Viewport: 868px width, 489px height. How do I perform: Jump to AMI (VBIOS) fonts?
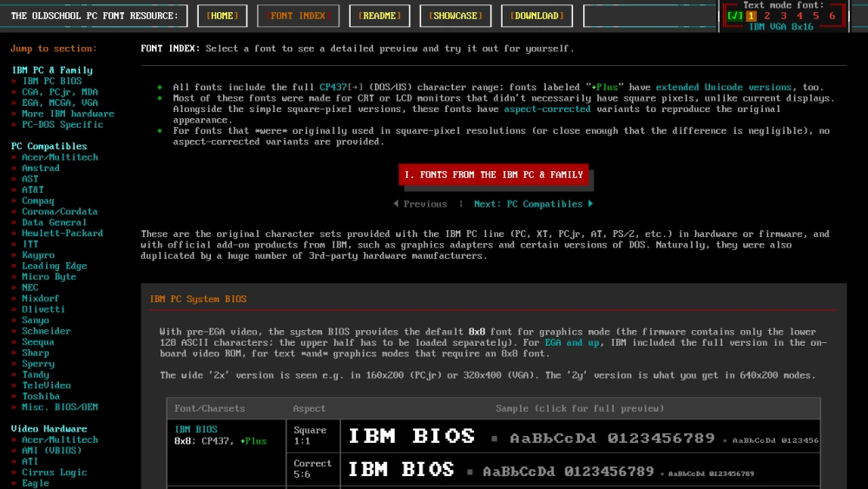pos(51,450)
